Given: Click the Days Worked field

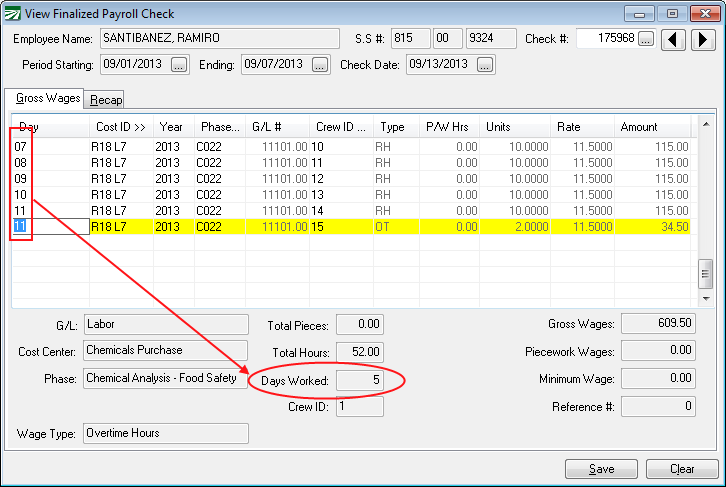Looking at the screenshot, I should coord(360,380).
